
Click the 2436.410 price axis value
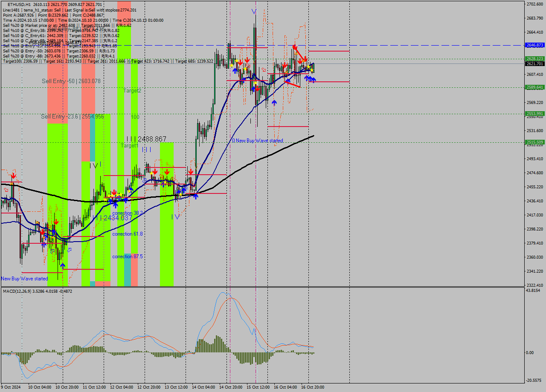click(x=534, y=201)
